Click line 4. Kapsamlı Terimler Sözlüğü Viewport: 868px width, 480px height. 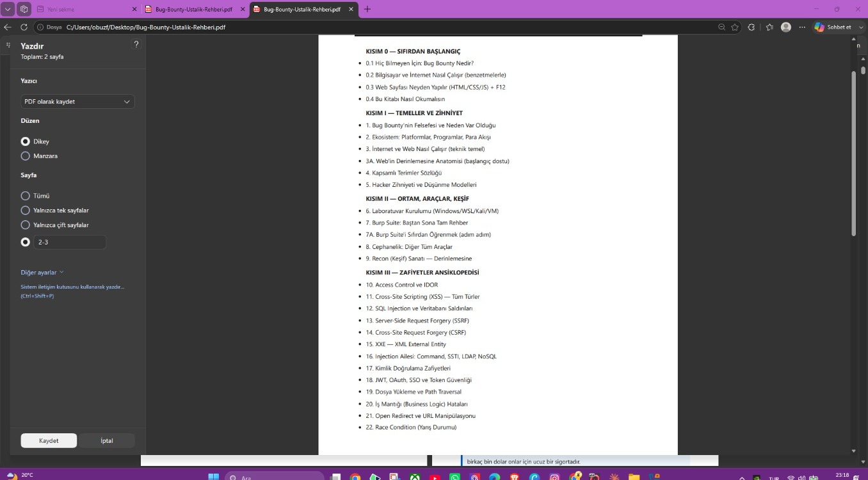coord(404,173)
